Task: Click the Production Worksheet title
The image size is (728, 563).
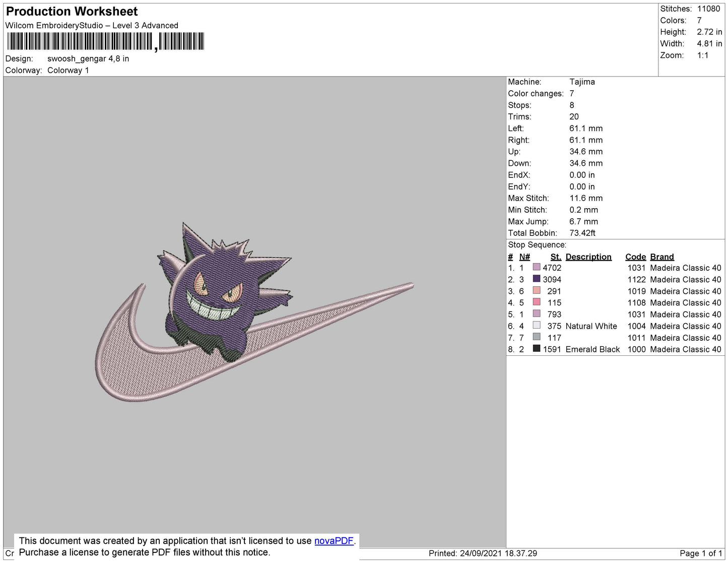Action: tap(72, 12)
